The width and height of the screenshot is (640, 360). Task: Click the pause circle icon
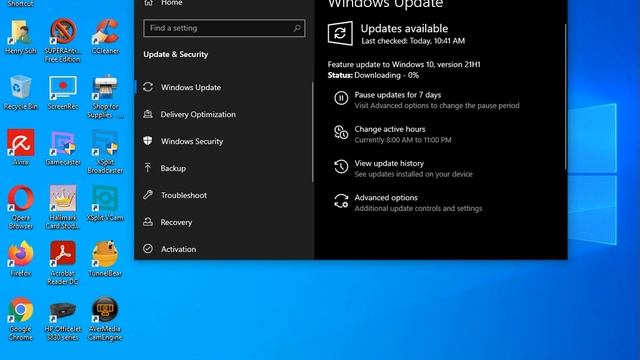tap(341, 98)
